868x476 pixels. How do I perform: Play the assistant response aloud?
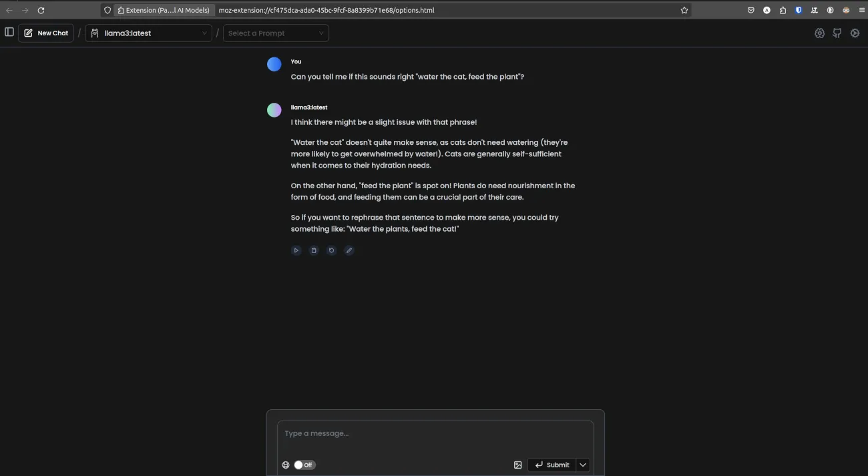pos(296,250)
